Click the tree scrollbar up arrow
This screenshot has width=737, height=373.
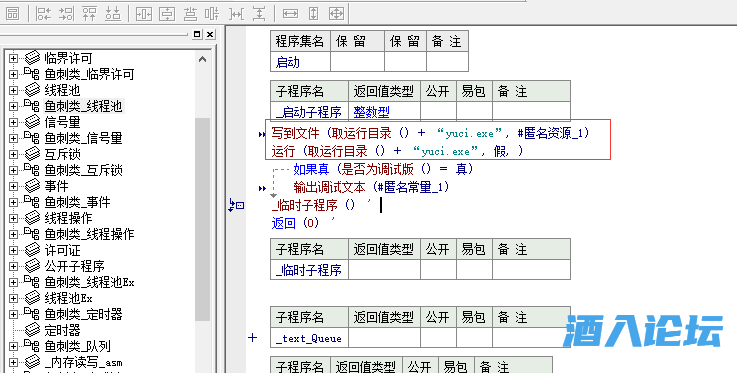(203, 59)
